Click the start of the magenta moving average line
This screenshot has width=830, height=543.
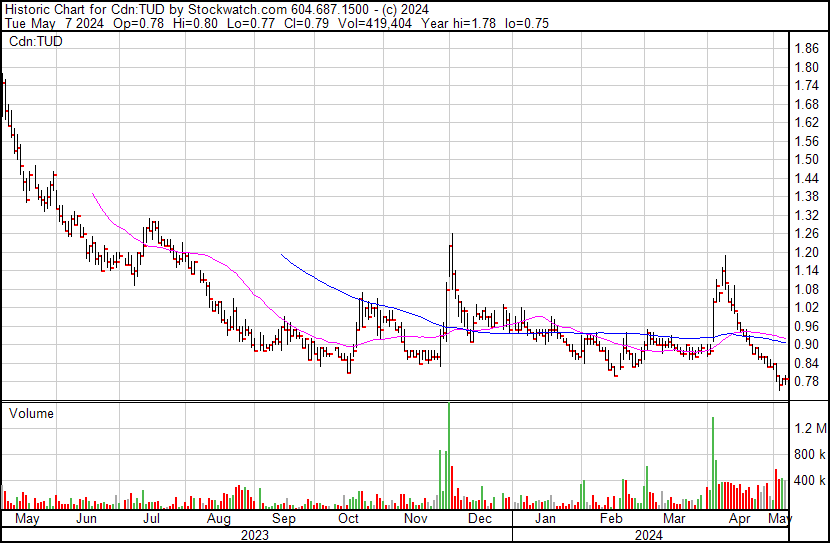(93, 194)
